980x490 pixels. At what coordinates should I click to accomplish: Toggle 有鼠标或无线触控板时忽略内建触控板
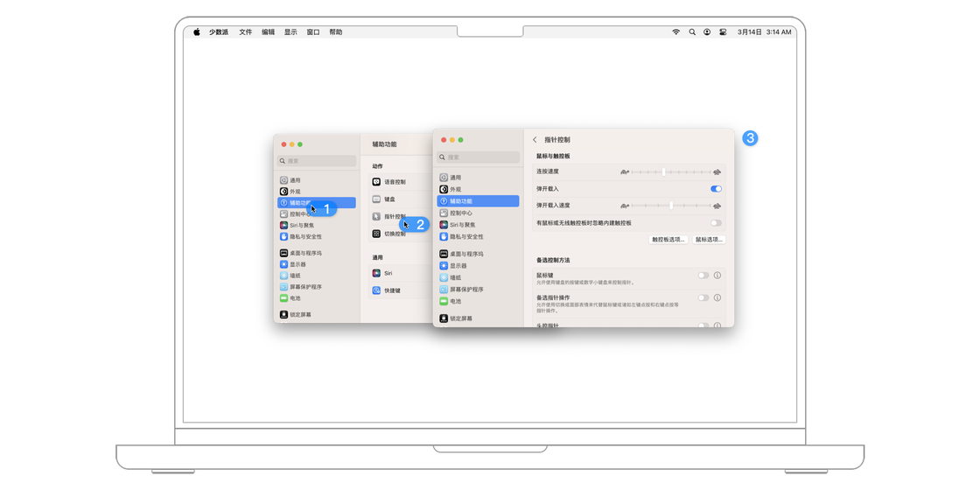coord(717,222)
